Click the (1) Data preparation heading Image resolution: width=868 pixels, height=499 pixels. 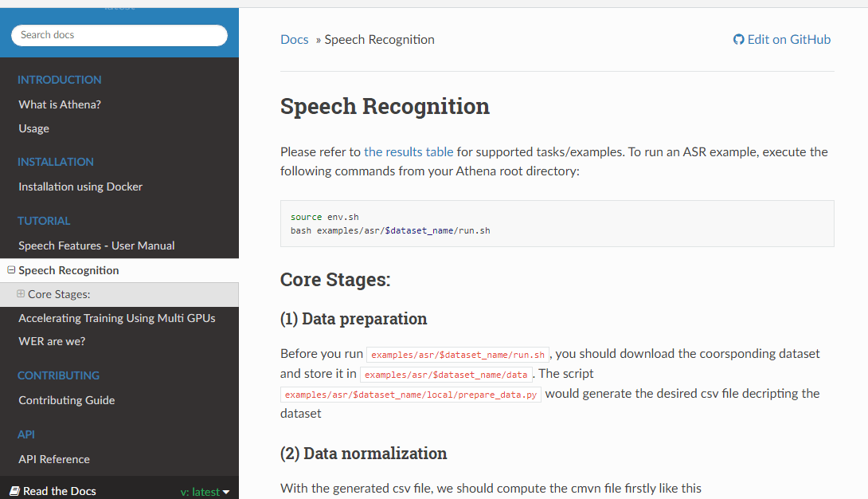click(354, 319)
